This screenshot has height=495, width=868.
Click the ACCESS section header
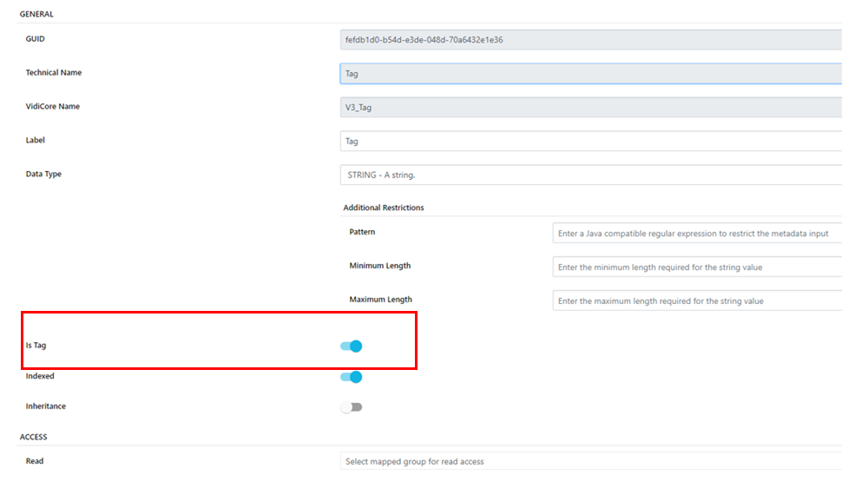34,437
